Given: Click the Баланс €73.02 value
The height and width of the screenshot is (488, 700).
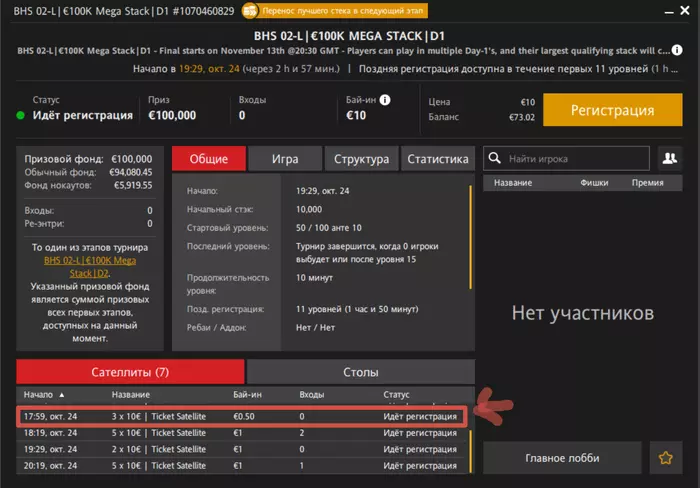Looking at the screenshot, I should click(521, 117).
